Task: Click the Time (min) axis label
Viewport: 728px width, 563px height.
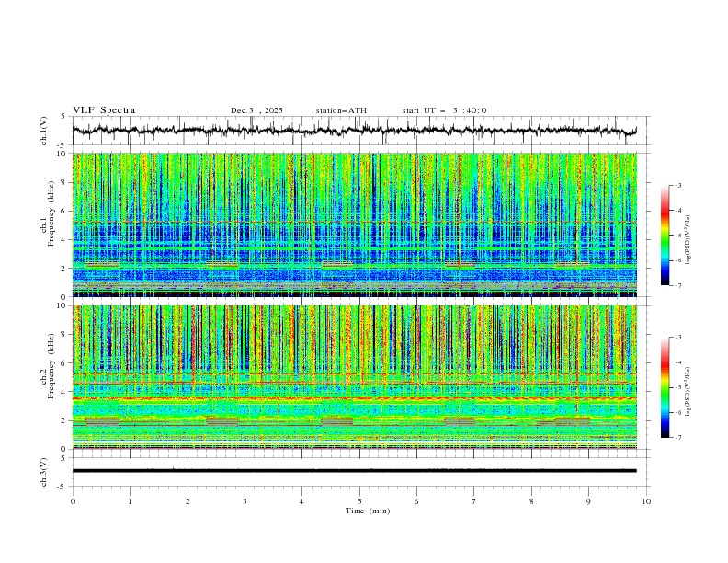Action: tap(368, 511)
